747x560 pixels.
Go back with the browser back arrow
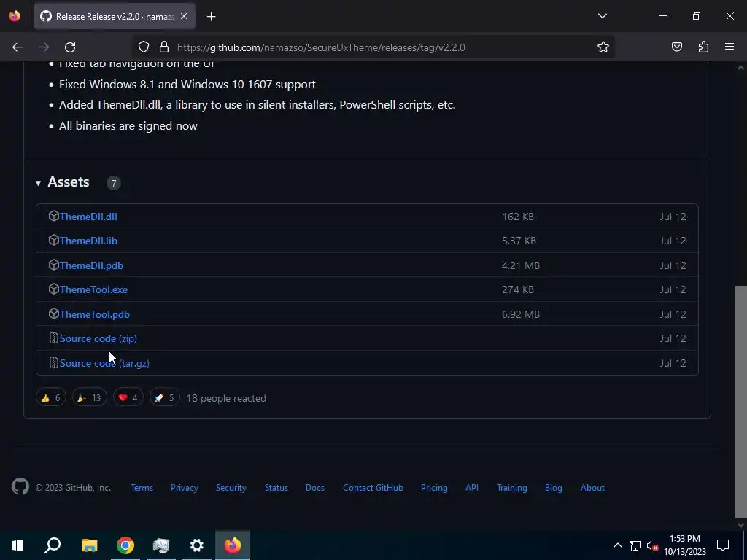point(18,47)
